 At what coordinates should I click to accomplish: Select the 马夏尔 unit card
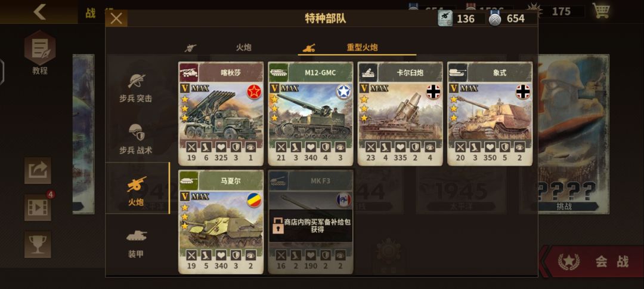tap(221, 222)
